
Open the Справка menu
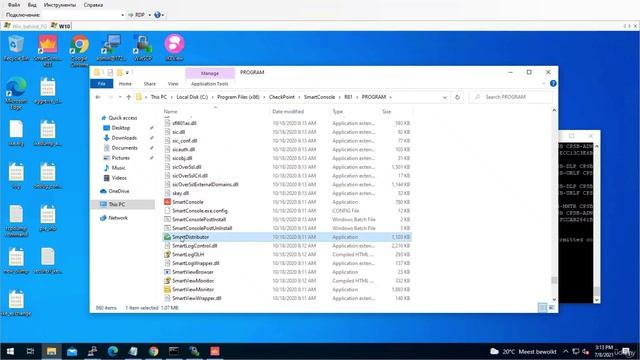(93, 5)
